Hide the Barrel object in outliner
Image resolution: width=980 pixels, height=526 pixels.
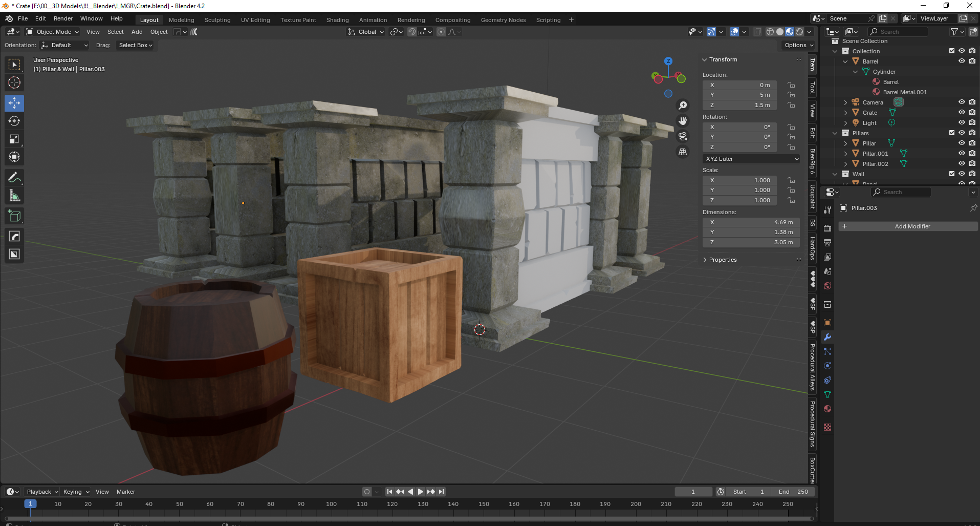[962, 61]
